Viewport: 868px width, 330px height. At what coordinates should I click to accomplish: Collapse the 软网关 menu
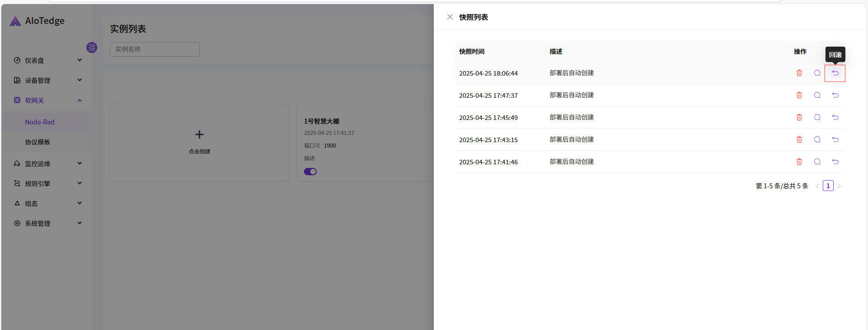tap(47, 100)
